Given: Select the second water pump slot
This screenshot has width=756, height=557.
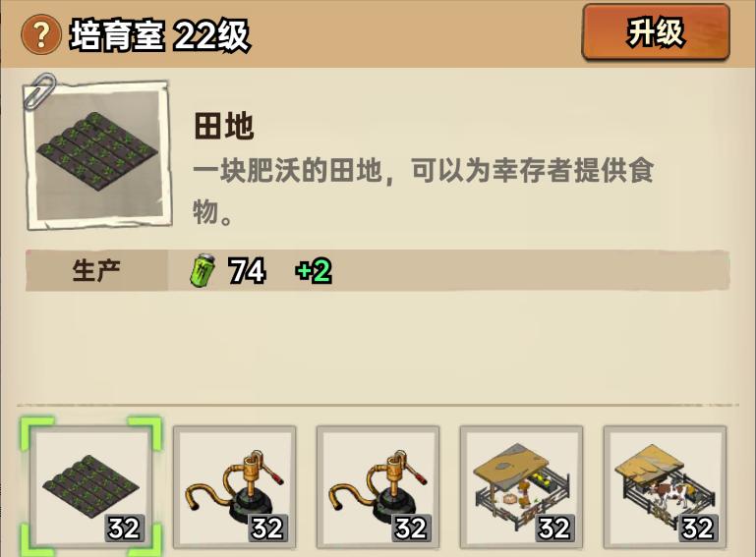Looking at the screenshot, I should [x=378, y=487].
